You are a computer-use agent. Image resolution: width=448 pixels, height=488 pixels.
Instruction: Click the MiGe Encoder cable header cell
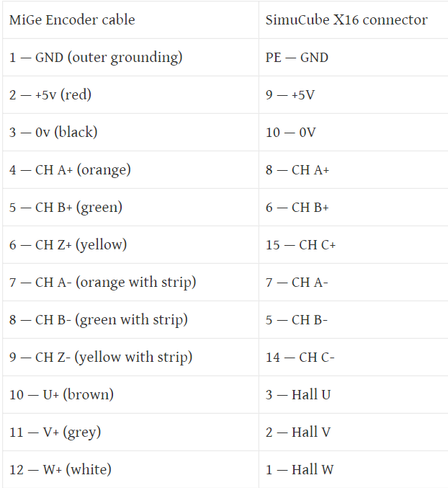coord(130,20)
